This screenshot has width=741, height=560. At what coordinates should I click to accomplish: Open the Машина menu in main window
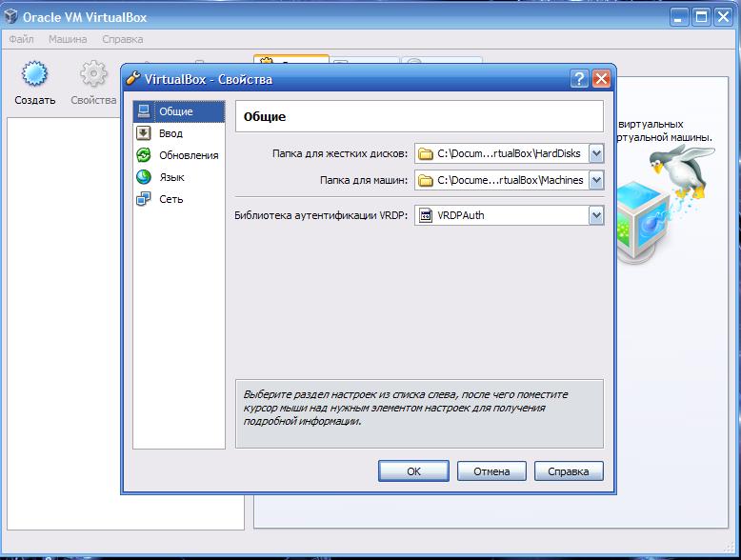(x=68, y=39)
